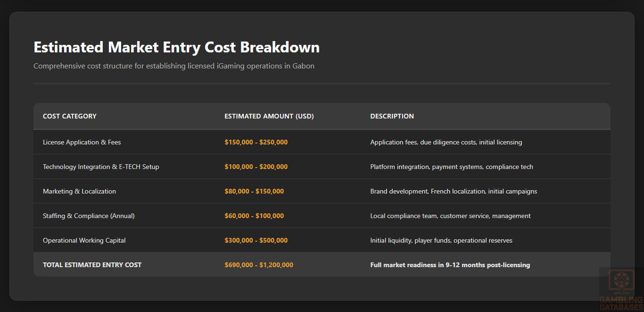Click the subtitle about iGaming operations in Gabon
The image size is (644, 312).
pyautogui.click(x=173, y=66)
